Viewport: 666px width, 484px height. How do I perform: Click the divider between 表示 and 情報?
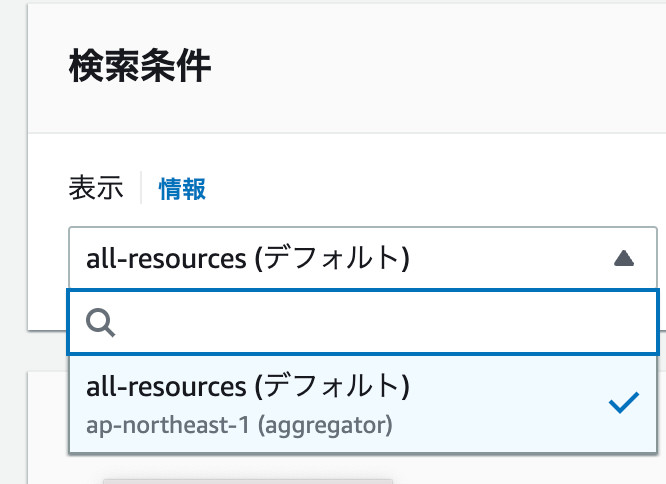click(x=141, y=188)
